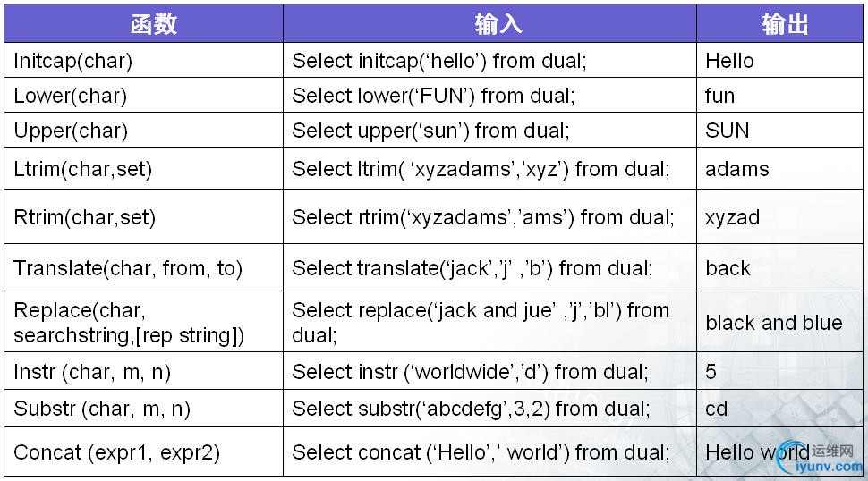Click the initcap('hello') query cell

(x=489, y=60)
